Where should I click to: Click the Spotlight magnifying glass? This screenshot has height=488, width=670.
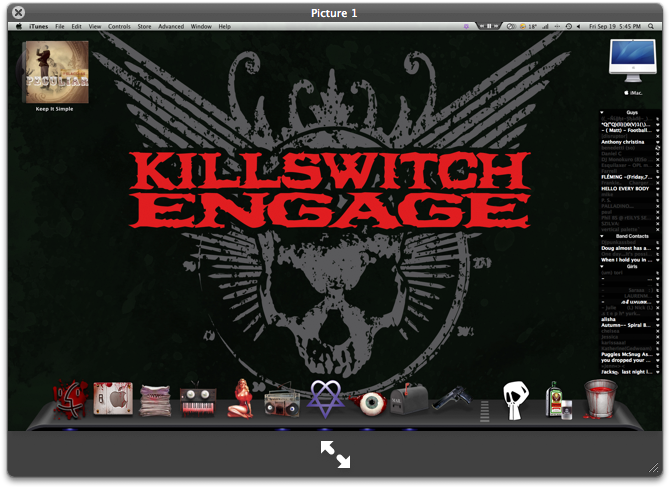pos(651,26)
